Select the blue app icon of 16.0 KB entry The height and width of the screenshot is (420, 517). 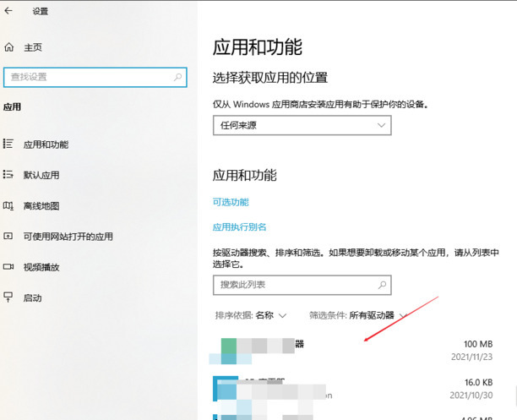point(226,389)
